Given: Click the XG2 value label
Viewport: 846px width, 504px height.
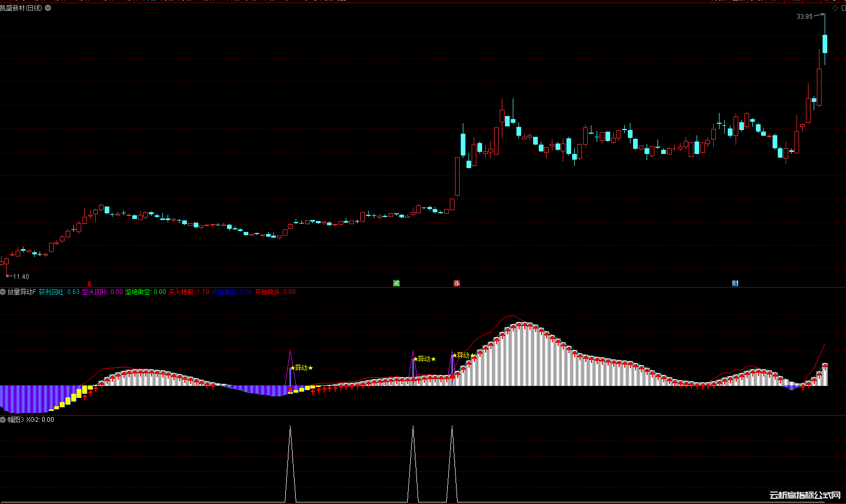Looking at the screenshot, I should click(40, 420).
